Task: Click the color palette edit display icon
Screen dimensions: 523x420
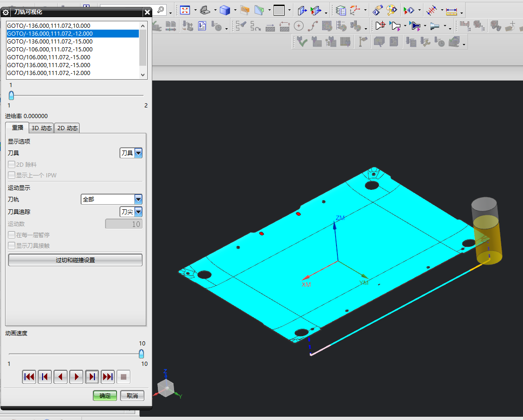Action: (x=392, y=10)
